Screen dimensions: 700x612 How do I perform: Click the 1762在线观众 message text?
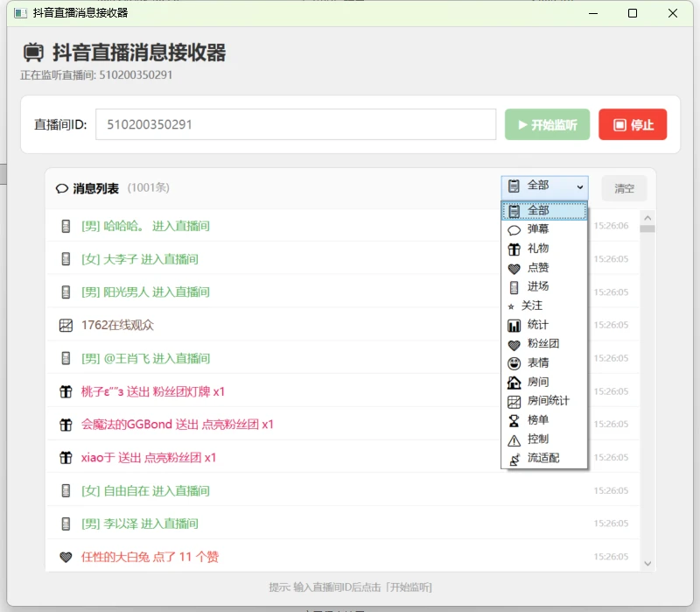coord(117,325)
